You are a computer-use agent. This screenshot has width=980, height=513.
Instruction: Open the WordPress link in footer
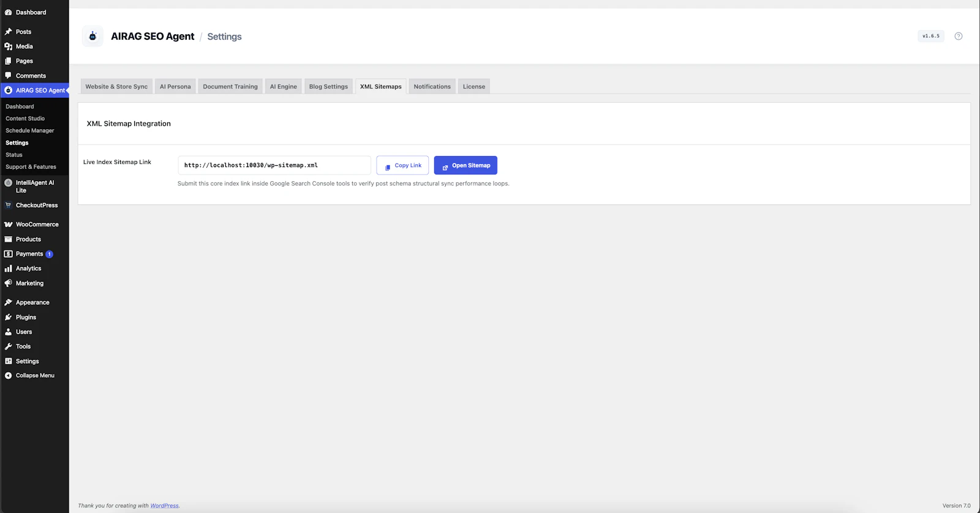point(165,506)
